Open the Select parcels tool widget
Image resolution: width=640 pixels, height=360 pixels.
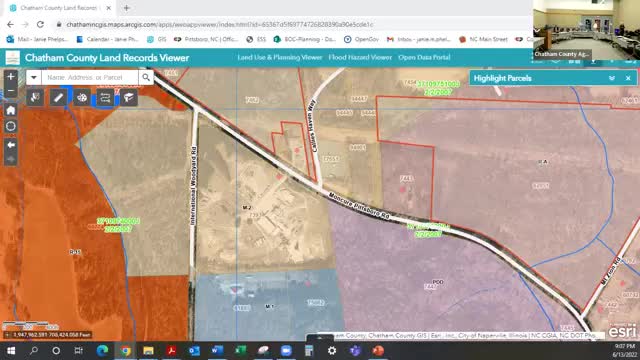click(35, 98)
